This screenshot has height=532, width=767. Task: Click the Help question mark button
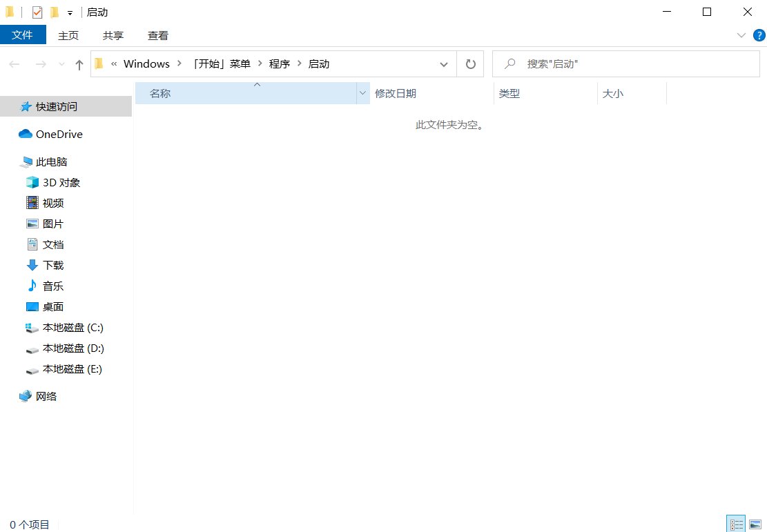tap(759, 35)
